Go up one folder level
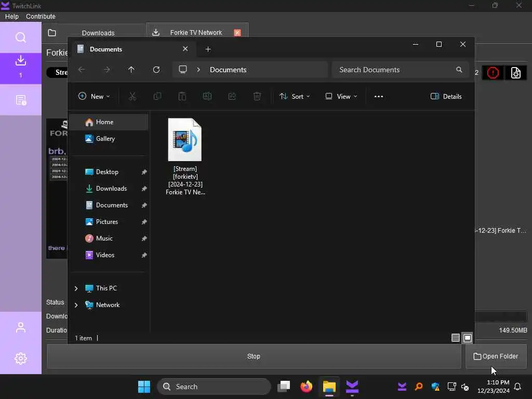532x399 pixels. coord(131,70)
